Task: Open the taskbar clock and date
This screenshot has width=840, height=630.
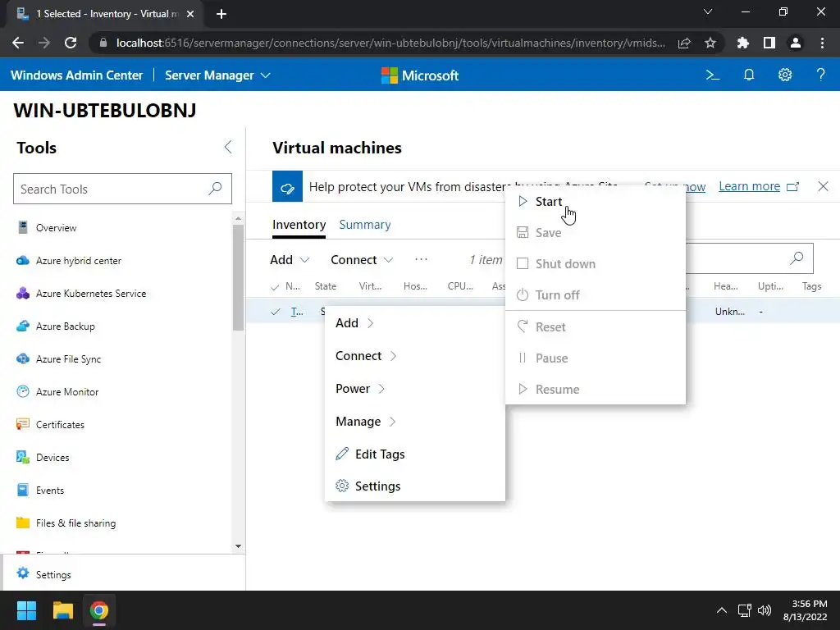Action: click(806, 610)
